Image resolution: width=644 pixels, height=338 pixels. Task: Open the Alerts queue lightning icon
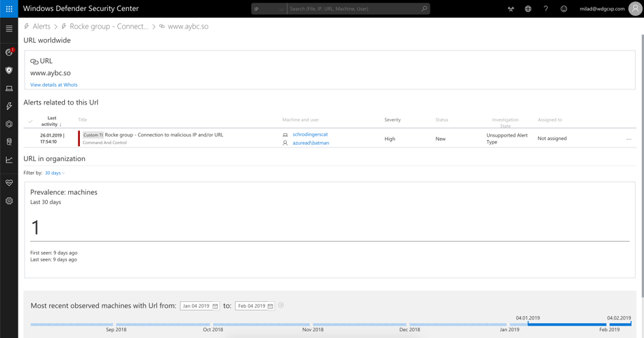[x=9, y=106]
